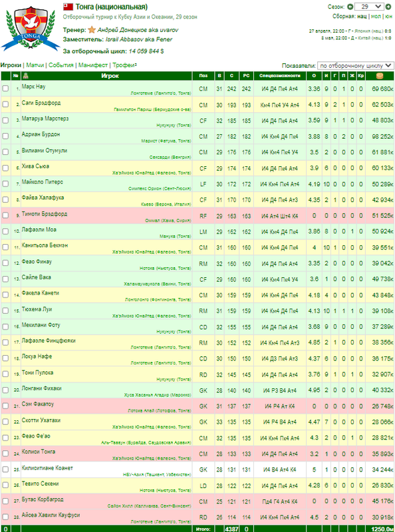The height and width of the screenshot is (532, 395).
Task: Check the box for Килиситиане Коанет
Action: 5,469
